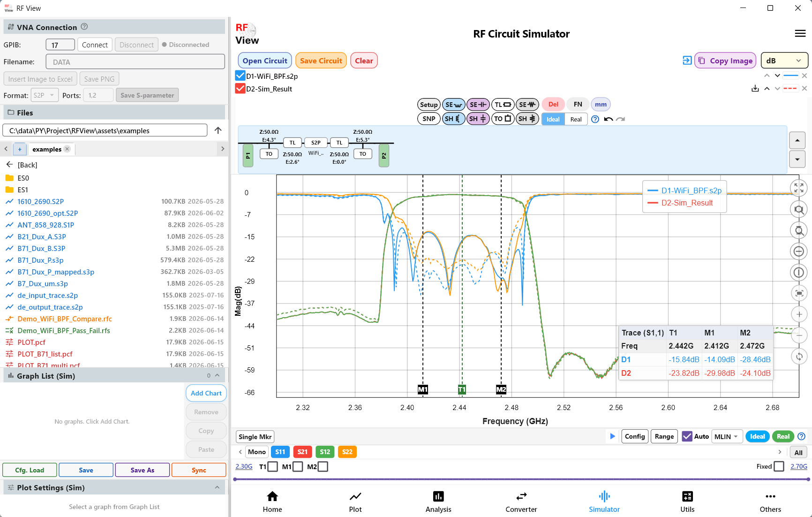Check the Fixed frequency checkbox

tap(779, 466)
